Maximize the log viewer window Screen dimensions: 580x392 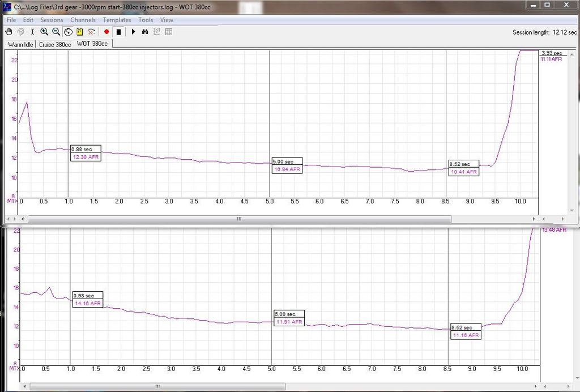(547, 5)
